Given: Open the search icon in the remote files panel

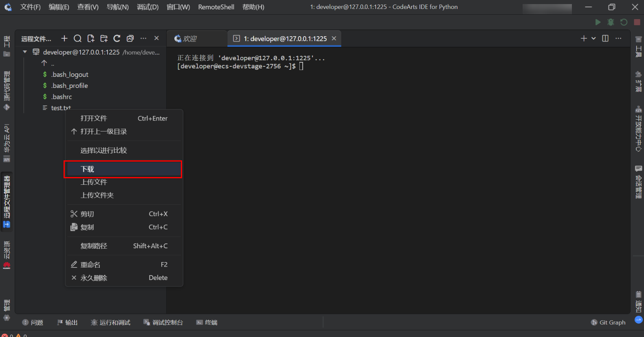Looking at the screenshot, I should (77, 38).
